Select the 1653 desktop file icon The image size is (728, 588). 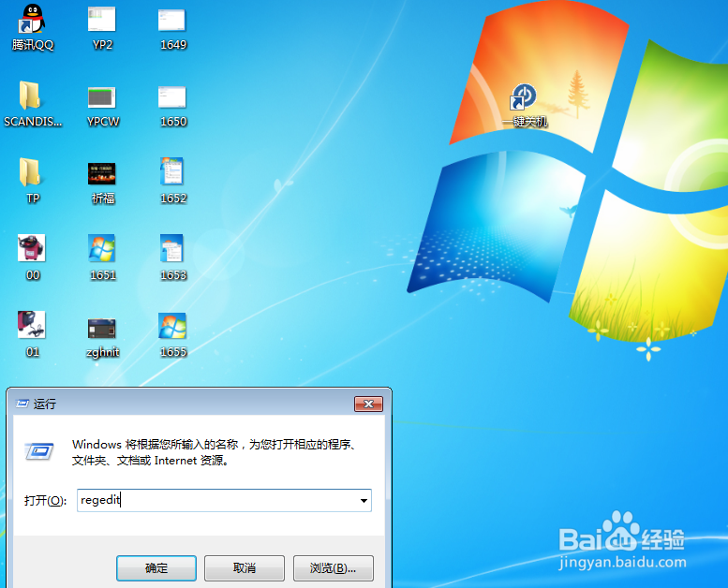click(x=172, y=258)
